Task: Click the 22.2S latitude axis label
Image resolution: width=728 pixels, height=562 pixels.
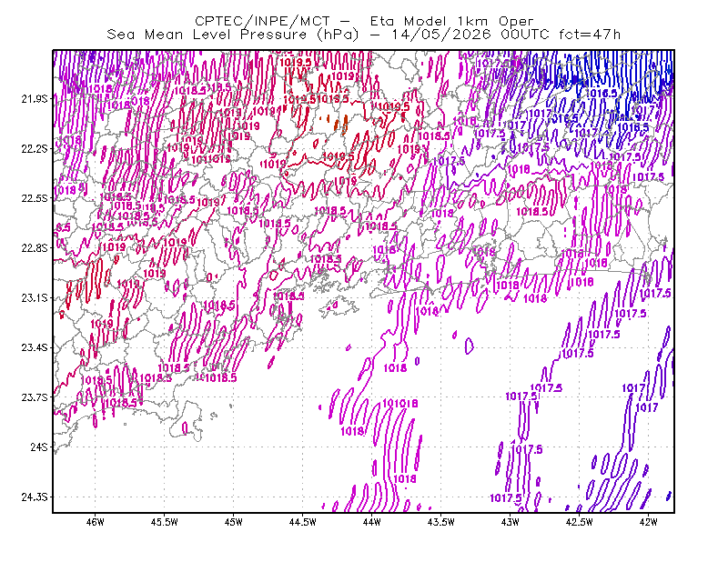Action: 35,148
